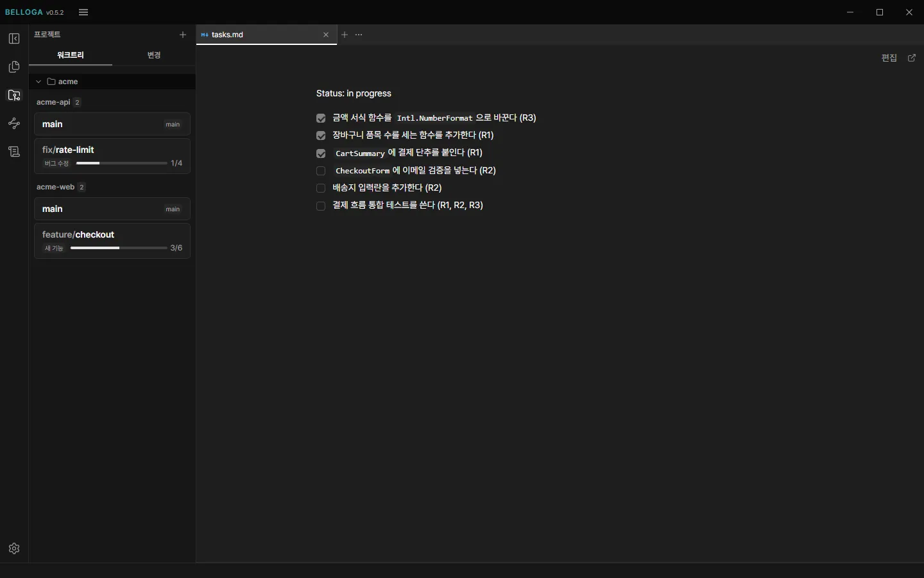Click the 3/6 progress count
This screenshot has height=578, width=924.
tap(176, 248)
